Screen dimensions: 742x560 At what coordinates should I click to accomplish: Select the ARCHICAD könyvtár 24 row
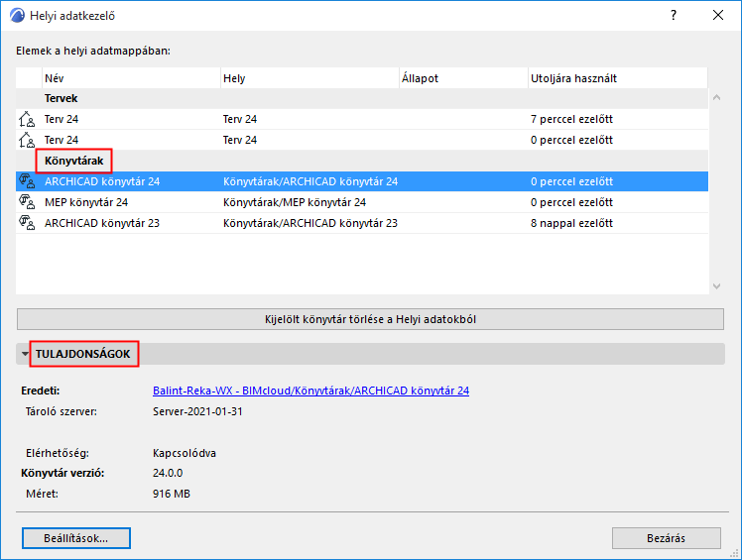click(362, 181)
